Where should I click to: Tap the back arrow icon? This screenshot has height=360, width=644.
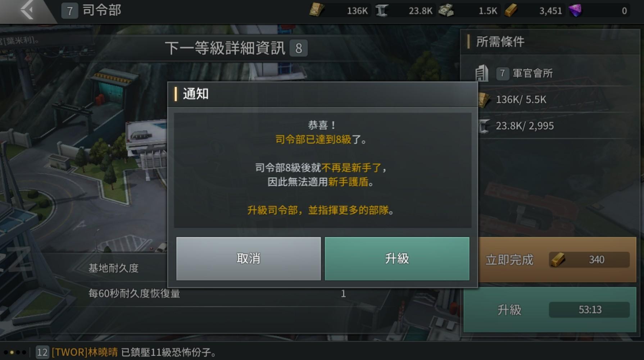(x=27, y=10)
